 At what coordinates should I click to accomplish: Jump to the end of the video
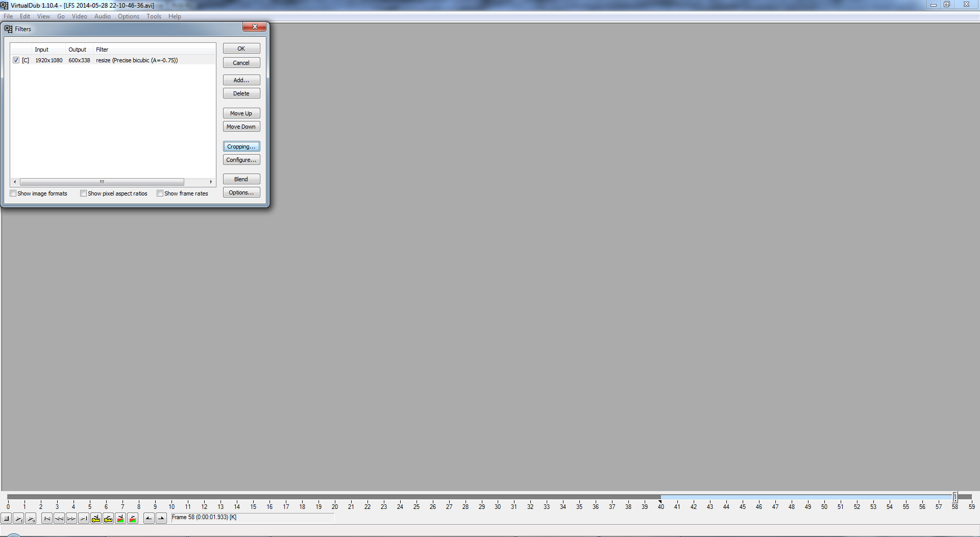coord(84,519)
